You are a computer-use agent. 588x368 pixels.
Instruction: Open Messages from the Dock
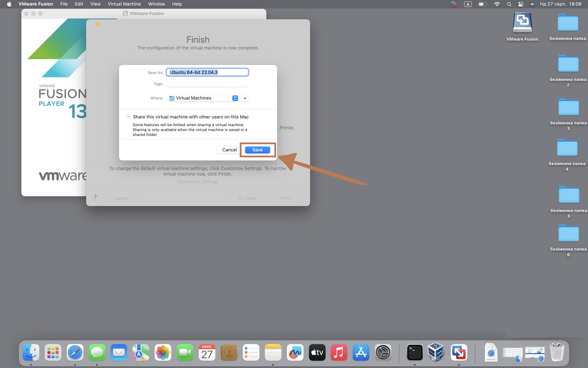[x=97, y=352]
